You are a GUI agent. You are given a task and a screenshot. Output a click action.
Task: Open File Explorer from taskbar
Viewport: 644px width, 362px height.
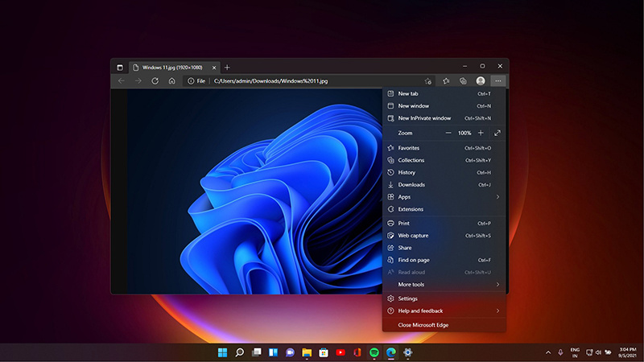(x=307, y=352)
